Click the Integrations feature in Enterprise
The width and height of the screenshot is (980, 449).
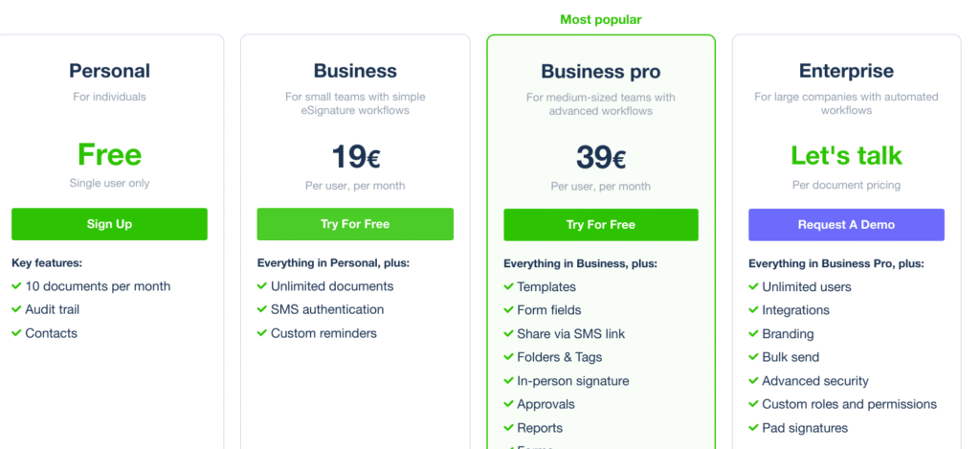click(x=795, y=310)
